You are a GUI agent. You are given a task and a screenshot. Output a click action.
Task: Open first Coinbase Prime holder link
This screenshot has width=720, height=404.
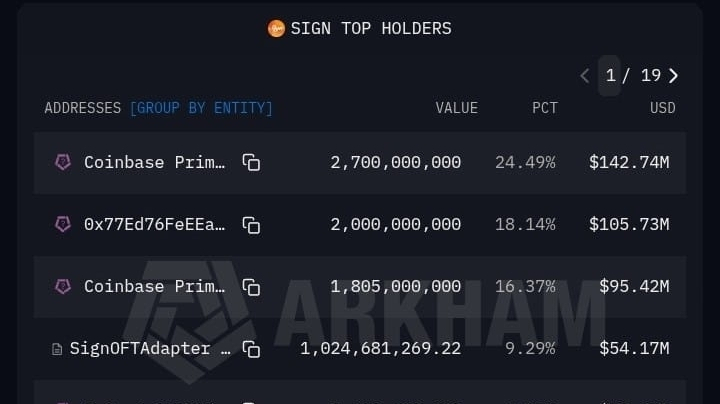pyautogui.click(x=154, y=162)
